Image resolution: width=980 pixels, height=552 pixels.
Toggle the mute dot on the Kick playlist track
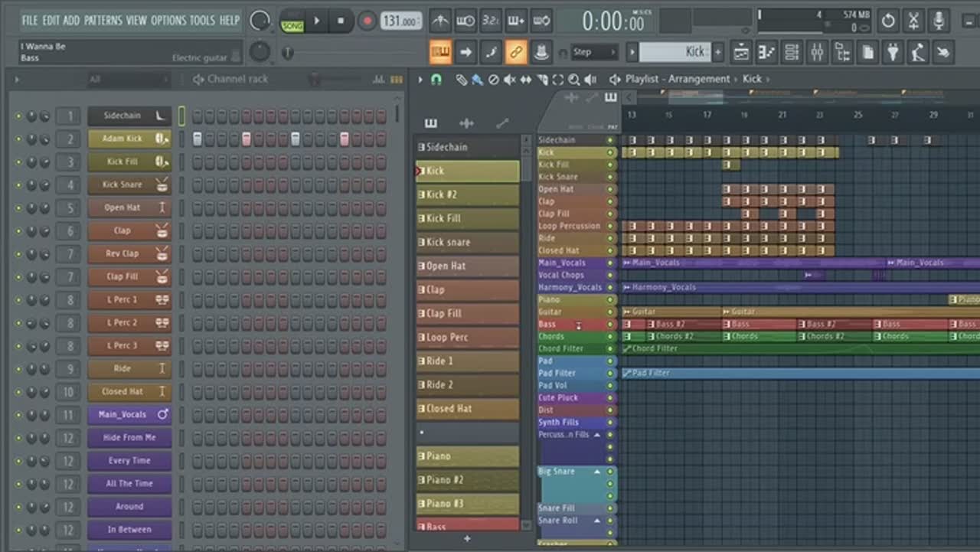(x=610, y=152)
